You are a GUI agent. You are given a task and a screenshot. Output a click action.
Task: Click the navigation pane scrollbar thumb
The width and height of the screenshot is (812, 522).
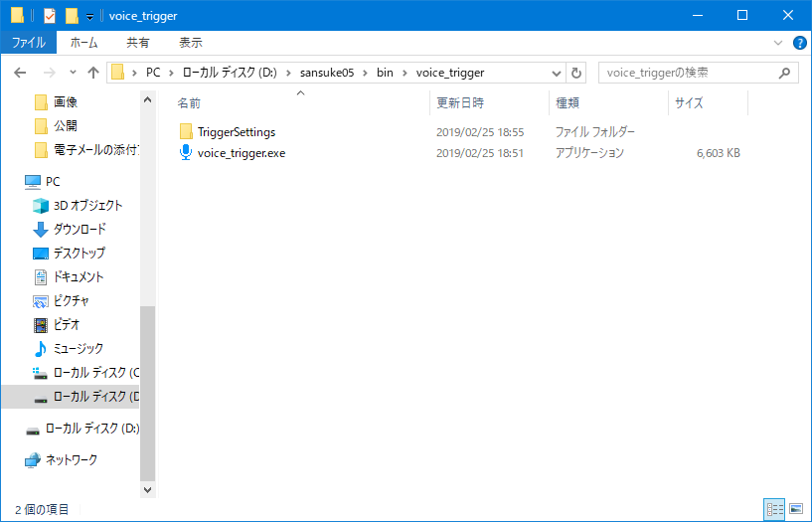pos(147,393)
